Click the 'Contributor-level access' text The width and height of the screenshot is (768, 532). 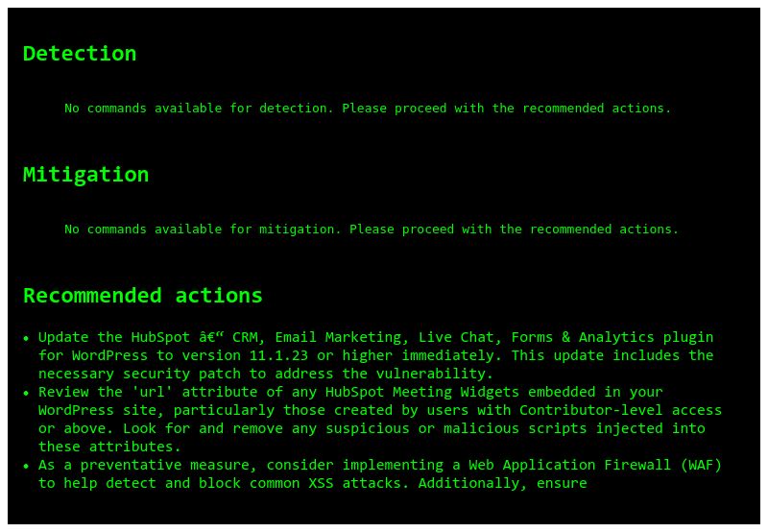pyautogui.click(x=620, y=410)
